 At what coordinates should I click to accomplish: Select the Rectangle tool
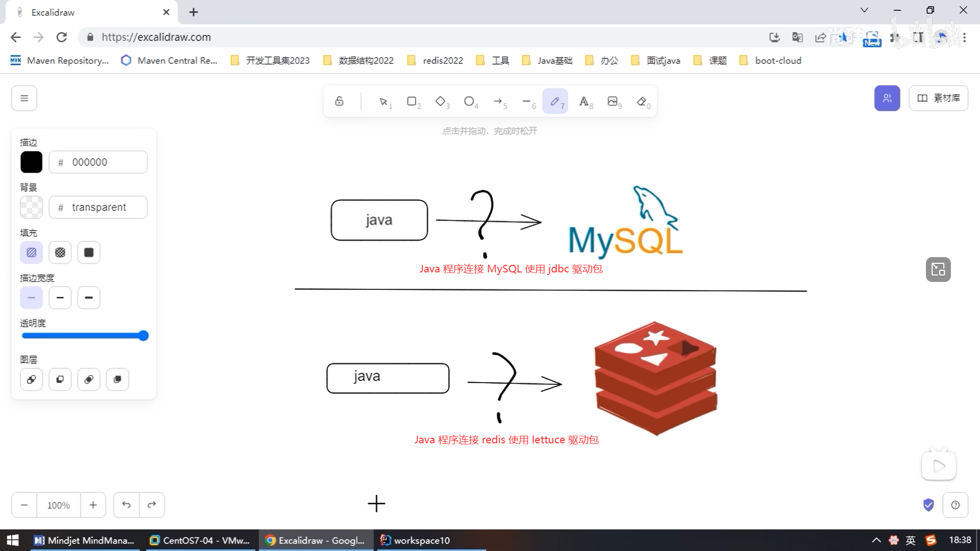pos(412,101)
